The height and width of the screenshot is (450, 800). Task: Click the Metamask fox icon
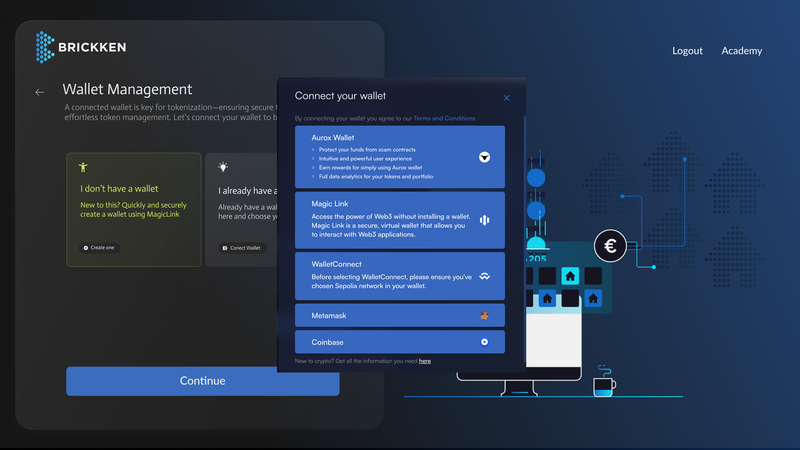tap(484, 315)
